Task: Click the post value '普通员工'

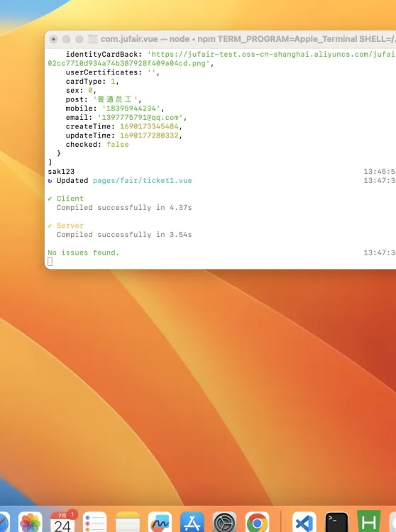Action: (x=116, y=99)
